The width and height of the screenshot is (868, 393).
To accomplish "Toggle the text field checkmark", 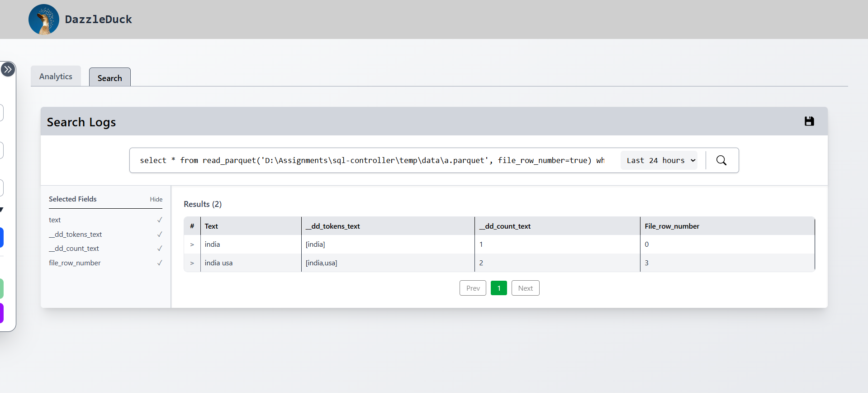I will [x=160, y=220].
